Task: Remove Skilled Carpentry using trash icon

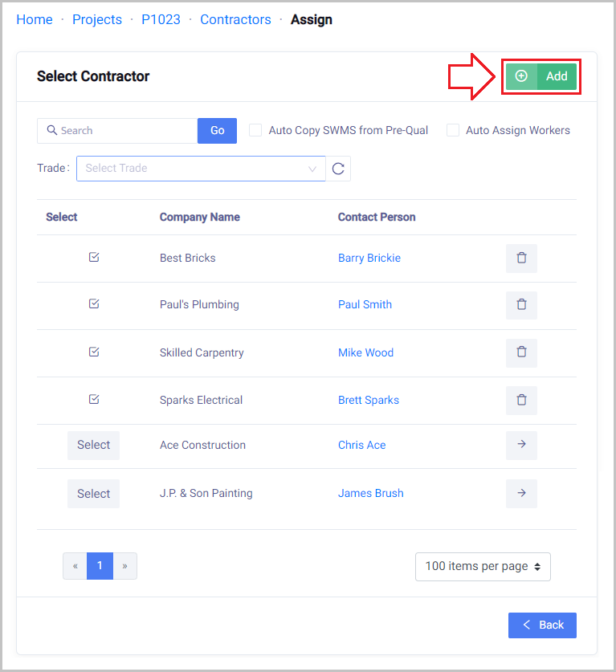Action: [x=521, y=352]
